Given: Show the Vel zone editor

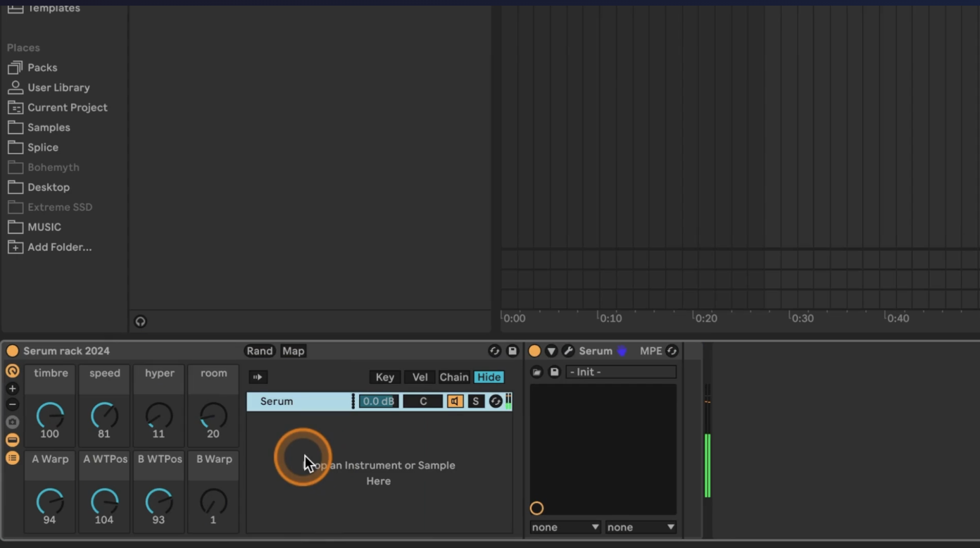Looking at the screenshot, I should 420,377.
